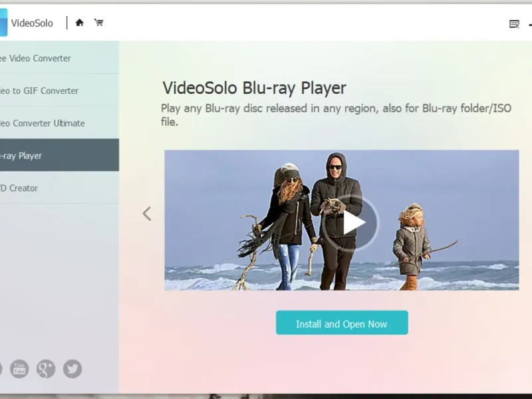Open the YouTube social icon
This screenshot has height=399, width=532.
[19, 369]
